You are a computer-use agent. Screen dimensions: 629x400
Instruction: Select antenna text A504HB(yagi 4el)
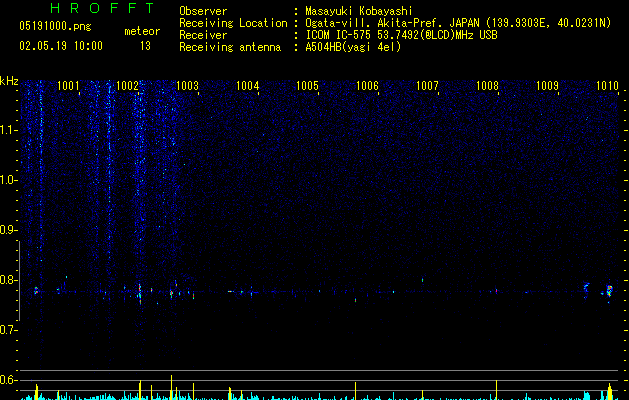(353, 47)
